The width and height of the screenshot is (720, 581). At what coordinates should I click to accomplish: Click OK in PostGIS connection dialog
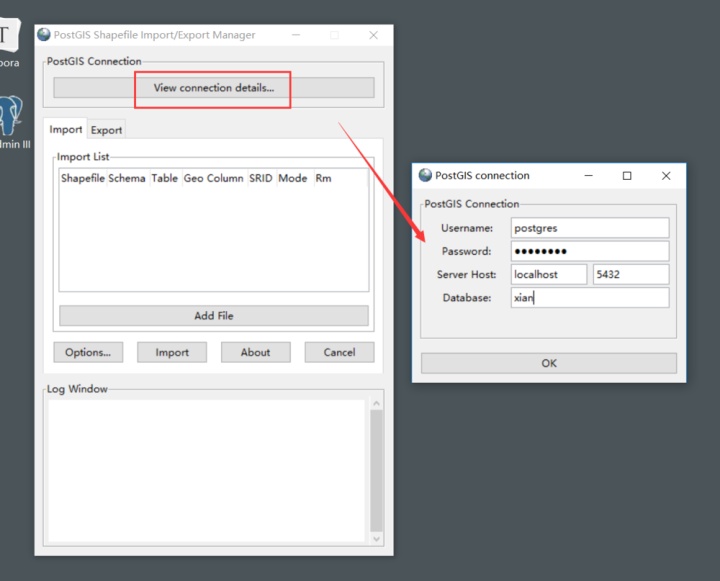click(x=549, y=363)
